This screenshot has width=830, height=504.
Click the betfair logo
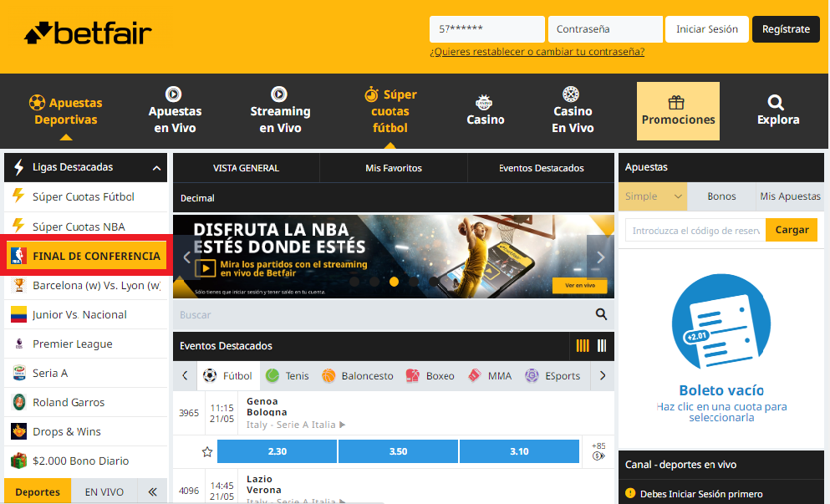click(88, 33)
